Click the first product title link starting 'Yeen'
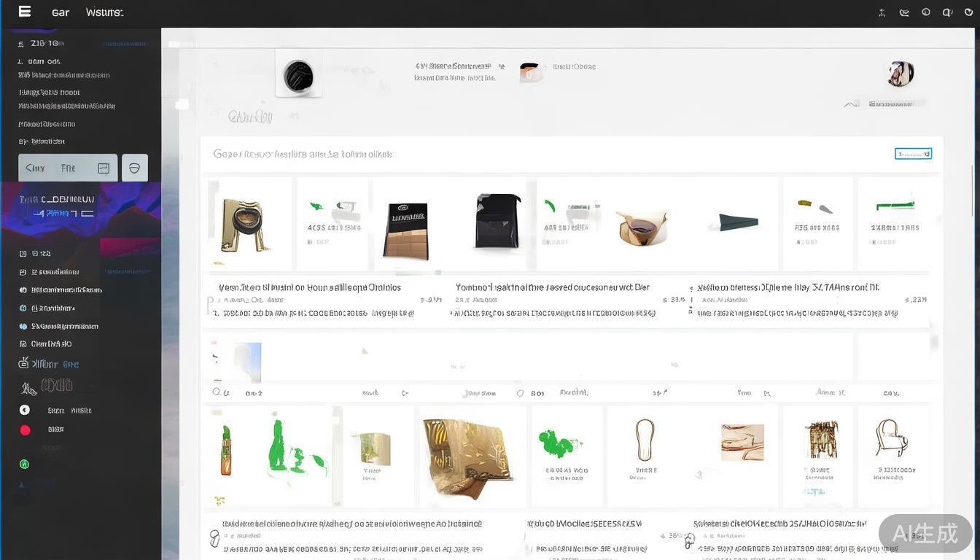The image size is (980, 560). [309, 287]
